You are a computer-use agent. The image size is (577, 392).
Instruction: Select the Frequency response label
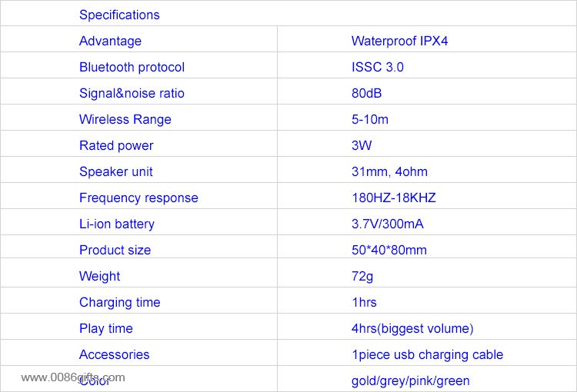pos(138,198)
